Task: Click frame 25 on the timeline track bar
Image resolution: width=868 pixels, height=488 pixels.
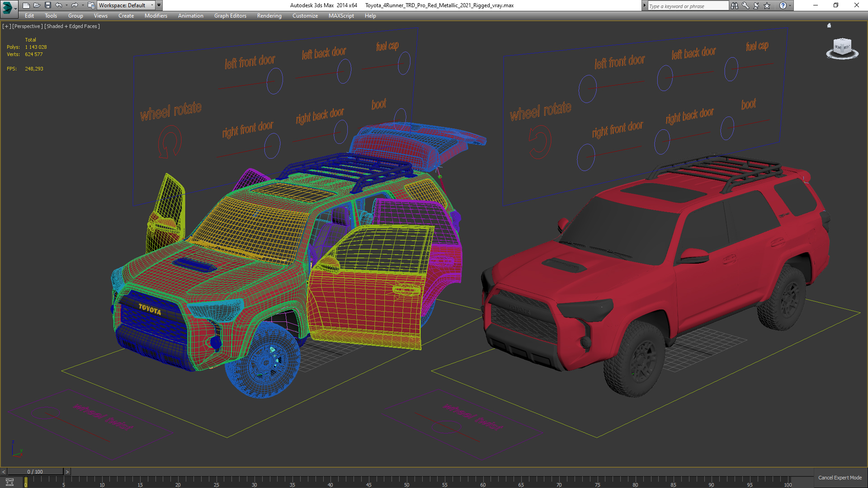Action: [216, 482]
